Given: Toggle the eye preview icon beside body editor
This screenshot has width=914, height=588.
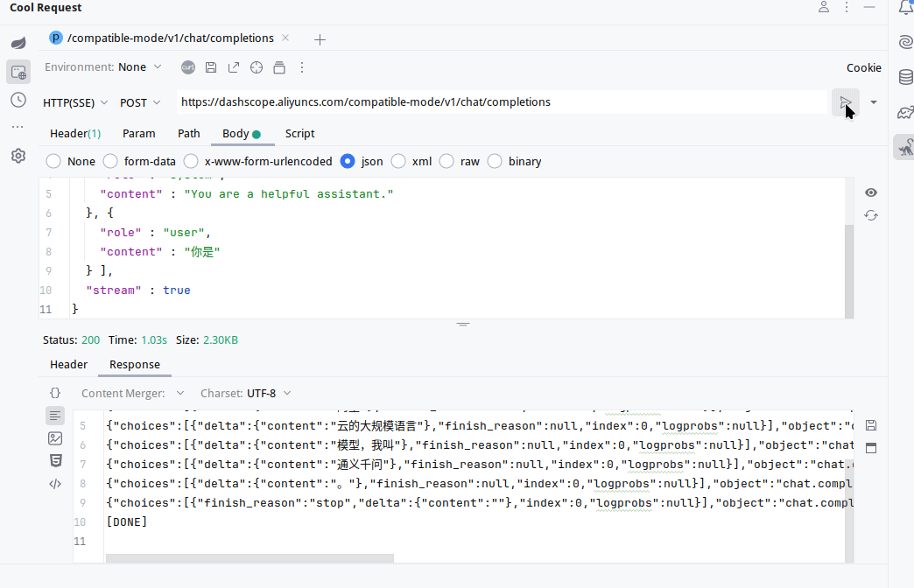Looking at the screenshot, I should 870,192.
